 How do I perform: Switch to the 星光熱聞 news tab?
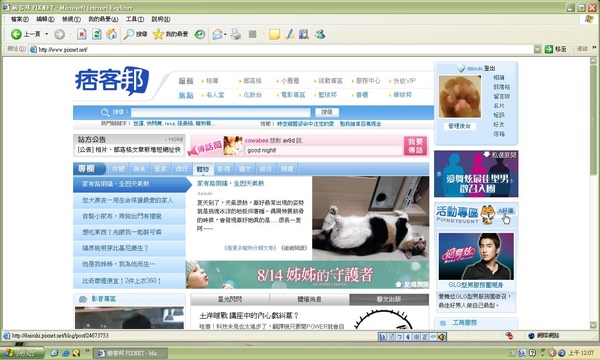click(230, 299)
